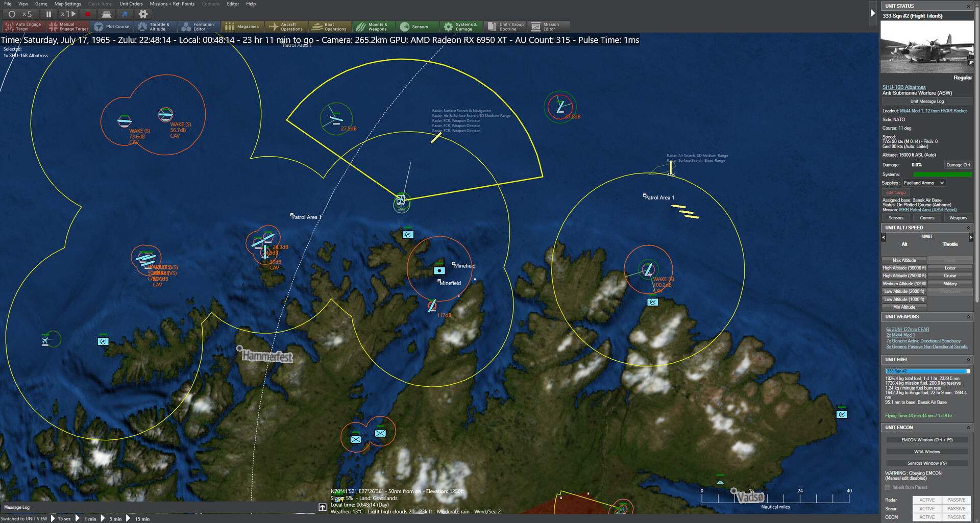Set Radar to ACTIVE in UNIT EMCON
This screenshot has width=980, height=523.
(x=927, y=500)
